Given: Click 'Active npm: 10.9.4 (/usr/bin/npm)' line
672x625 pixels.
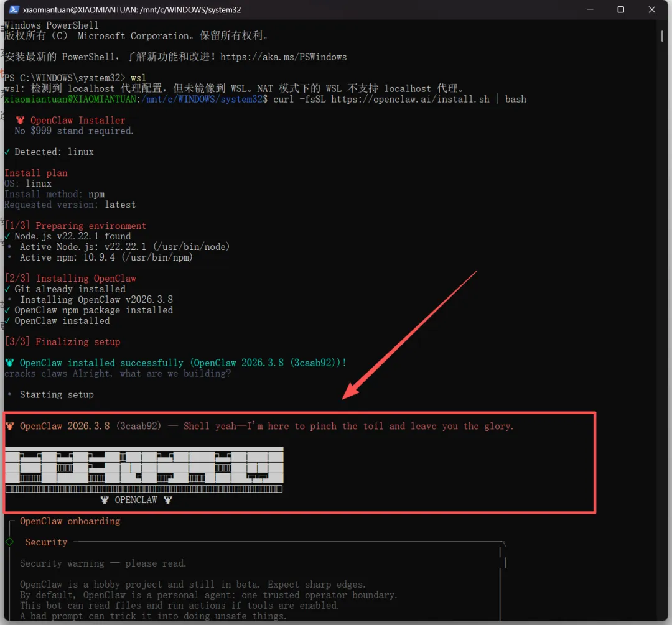Looking at the screenshot, I should 106,257.
